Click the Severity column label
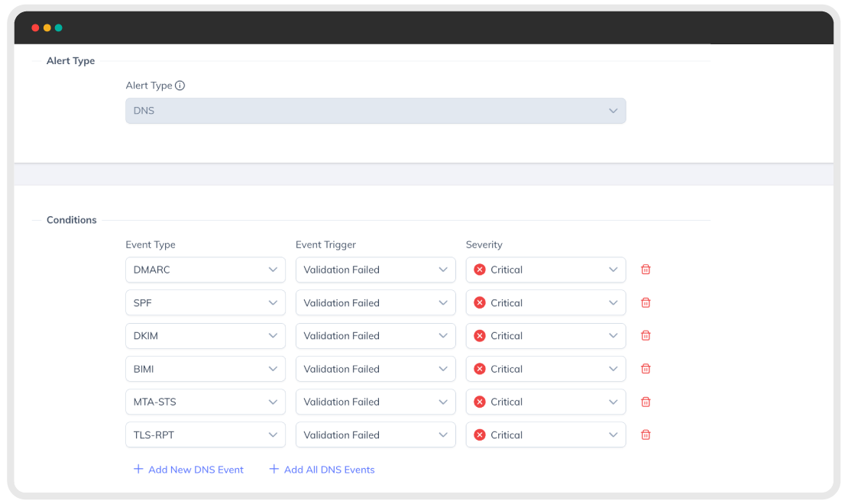 pos(484,244)
